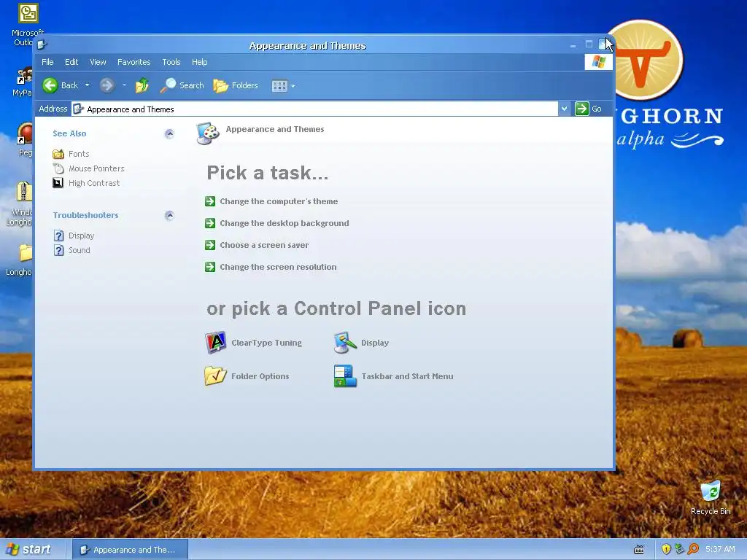This screenshot has width=747, height=560.
Task: Open the Views grid button
Action: [x=279, y=86]
